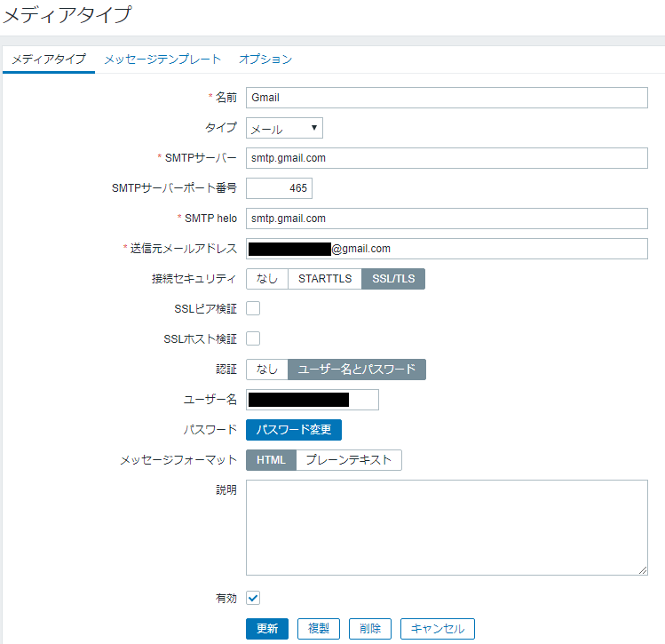The image size is (665, 644).
Task: Click the 更新 button
Action: [x=267, y=629]
